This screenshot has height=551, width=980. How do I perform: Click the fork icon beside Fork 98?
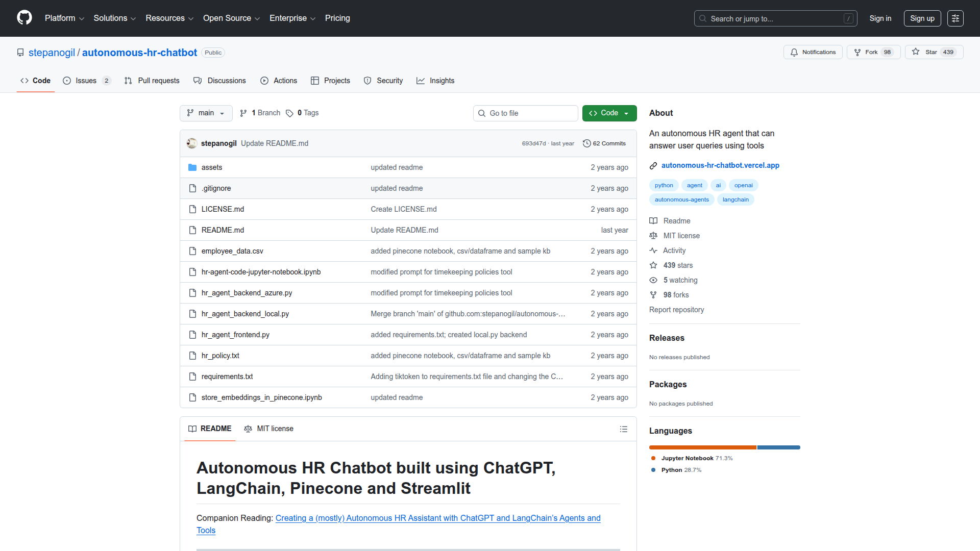click(856, 52)
